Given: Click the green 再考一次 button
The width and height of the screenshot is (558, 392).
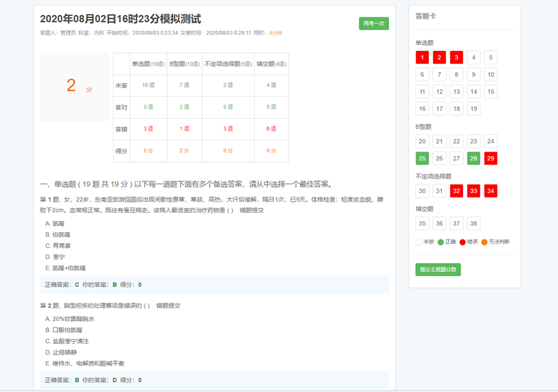Looking at the screenshot, I should pyautogui.click(x=374, y=23).
